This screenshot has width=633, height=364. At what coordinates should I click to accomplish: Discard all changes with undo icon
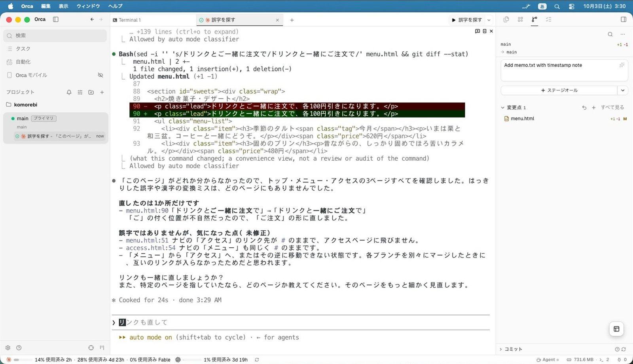click(x=584, y=108)
